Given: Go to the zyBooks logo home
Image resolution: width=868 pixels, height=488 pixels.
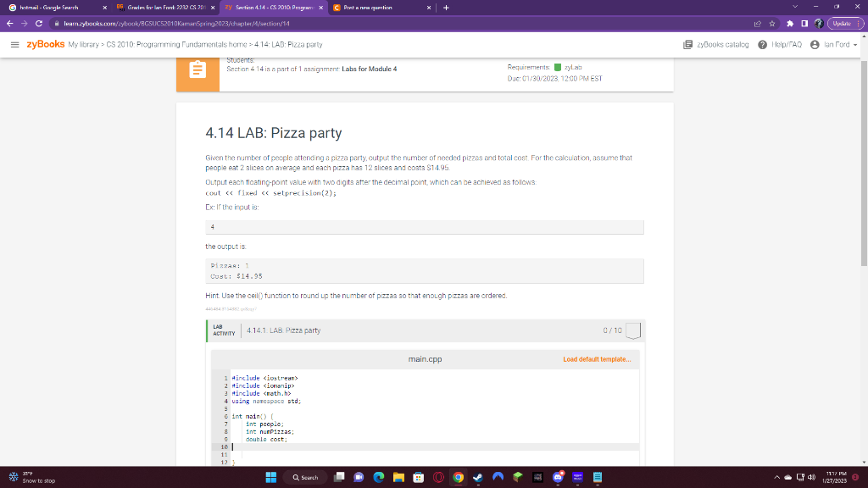Looking at the screenshot, I should pyautogui.click(x=46, y=44).
